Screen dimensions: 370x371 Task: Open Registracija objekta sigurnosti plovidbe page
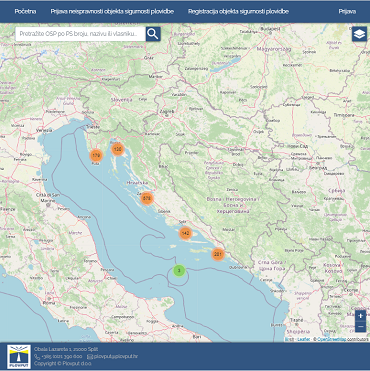[238, 11]
